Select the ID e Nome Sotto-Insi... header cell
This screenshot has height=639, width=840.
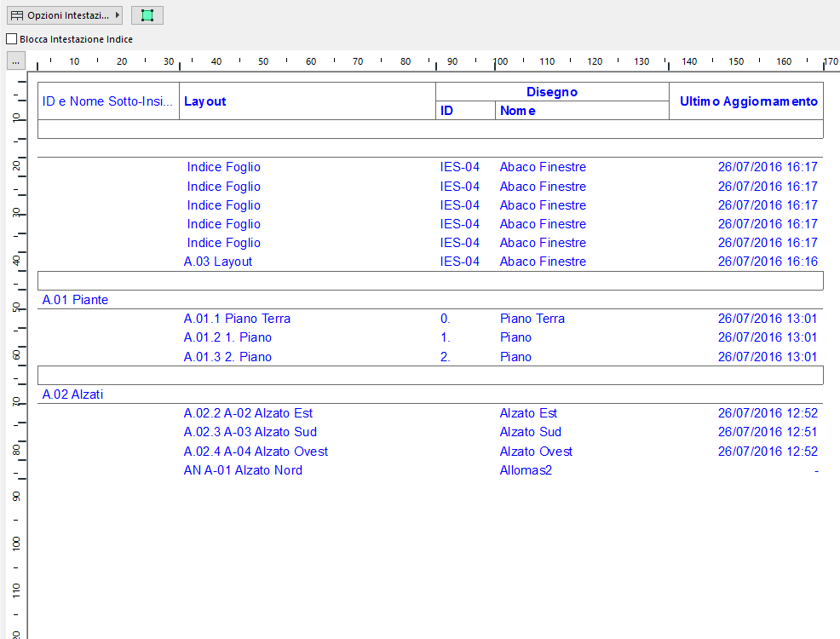(x=108, y=101)
